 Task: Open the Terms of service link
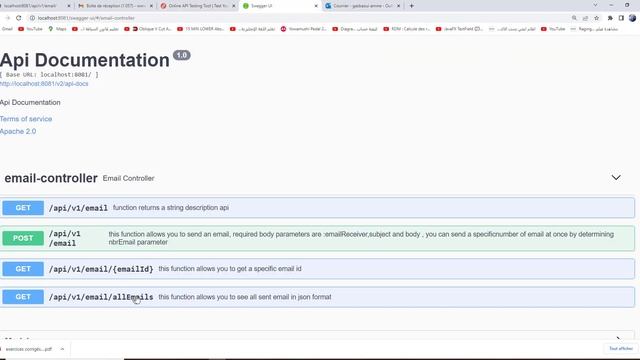pos(26,119)
